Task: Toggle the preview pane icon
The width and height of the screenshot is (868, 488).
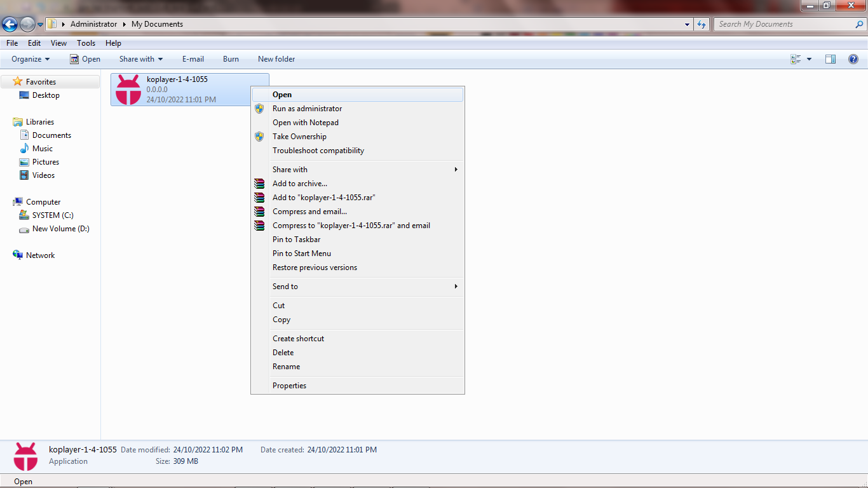Action: pos(830,59)
